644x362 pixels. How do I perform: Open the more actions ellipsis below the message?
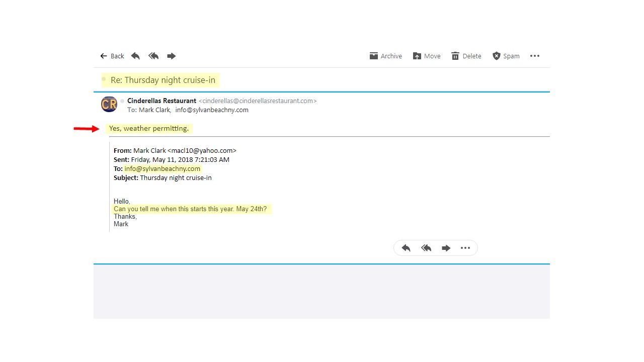click(x=465, y=248)
